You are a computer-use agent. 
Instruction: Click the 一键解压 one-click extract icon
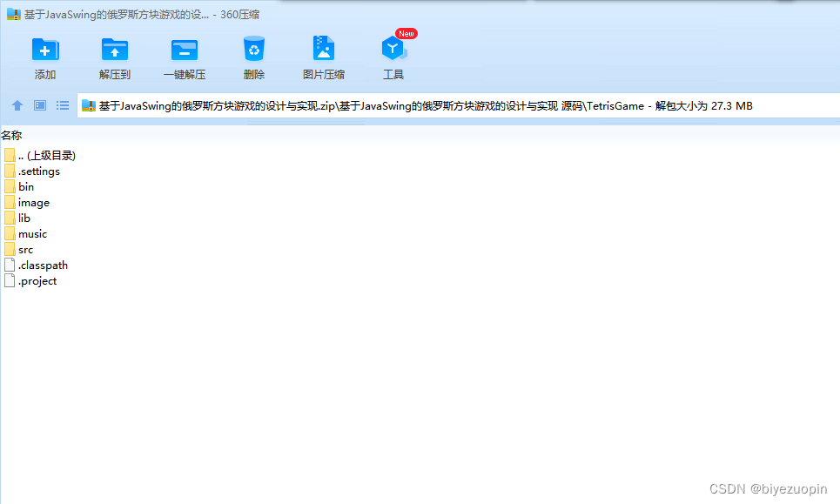(x=184, y=54)
